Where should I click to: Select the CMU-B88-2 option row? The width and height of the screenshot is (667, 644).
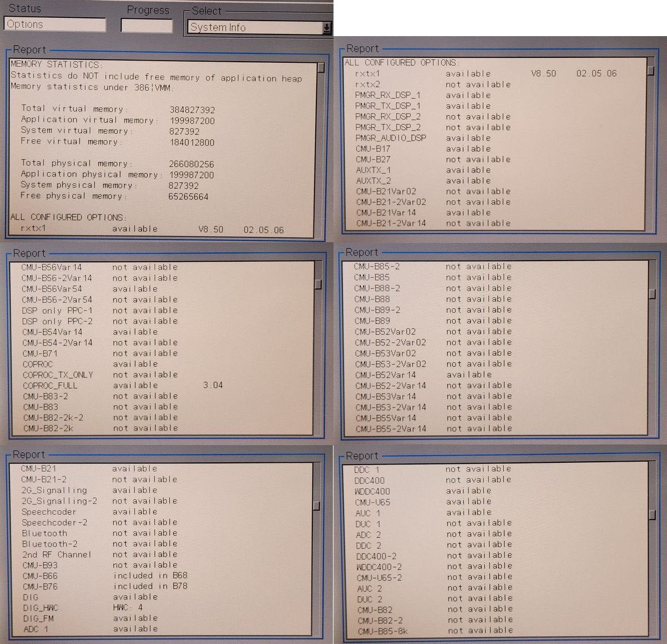pos(432,288)
